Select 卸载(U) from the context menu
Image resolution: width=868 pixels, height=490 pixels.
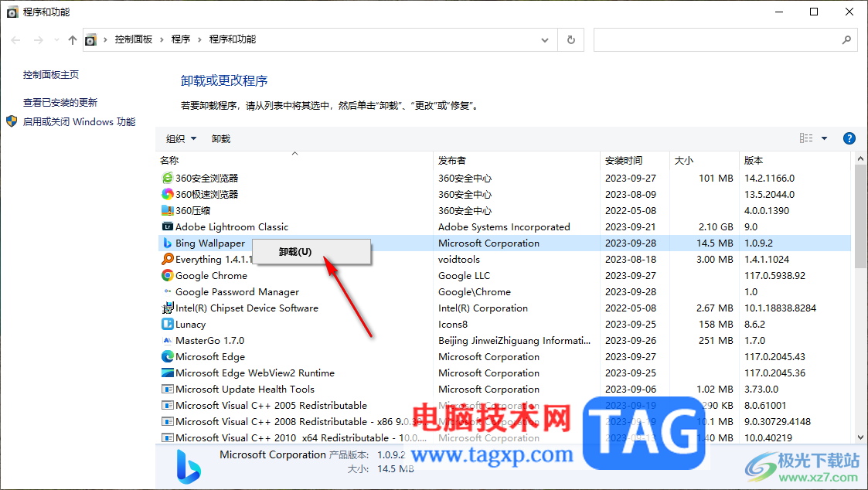[311, 252]
